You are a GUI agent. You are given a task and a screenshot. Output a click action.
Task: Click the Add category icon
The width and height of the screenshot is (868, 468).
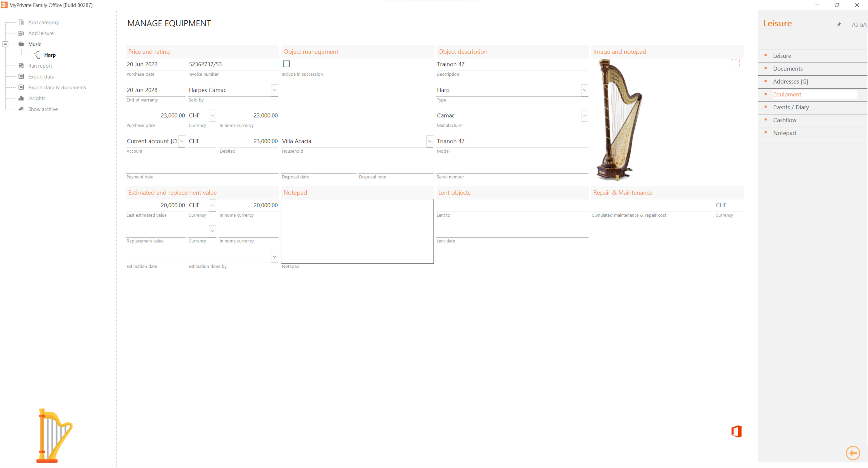(21, 22)
